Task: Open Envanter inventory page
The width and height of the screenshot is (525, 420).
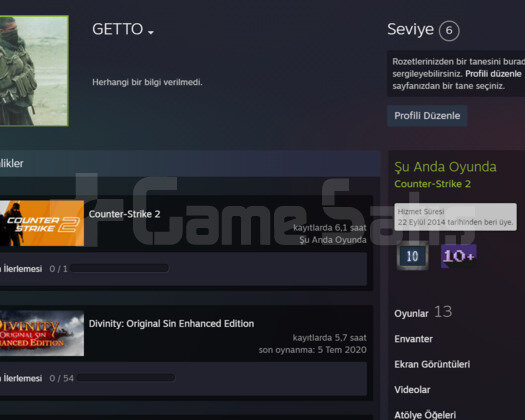Action: click(x=413, y=339)
